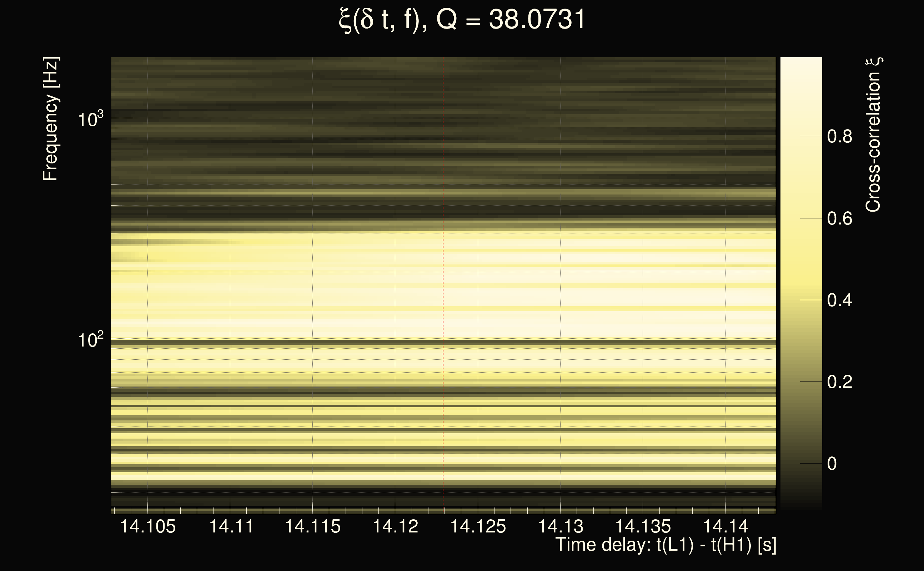
Task: Click the plot title showing Q = 38.0731
Action: coord(462,20)
